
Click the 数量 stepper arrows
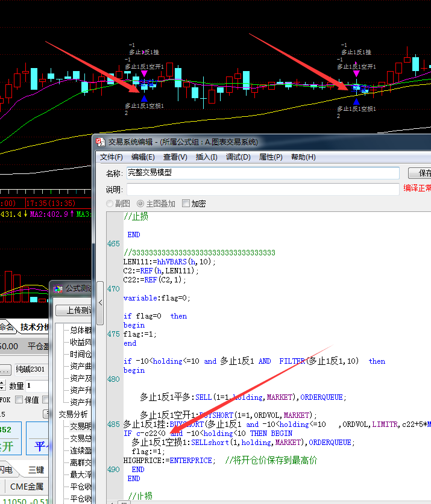pos(2,385)
